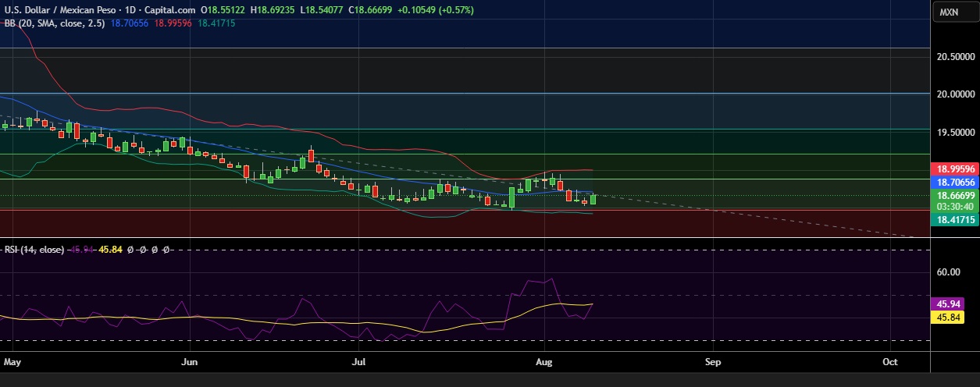This screenshot has height=387, width=980.
Task: Click the 20.00000 level on price axis
Action: pyautogui.click(x=955, y=94)
